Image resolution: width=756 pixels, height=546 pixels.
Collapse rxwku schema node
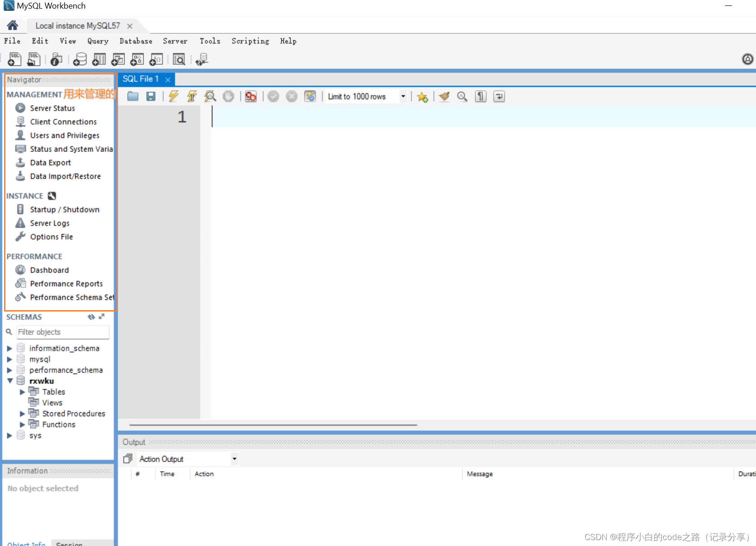click(x=10, y=381)
